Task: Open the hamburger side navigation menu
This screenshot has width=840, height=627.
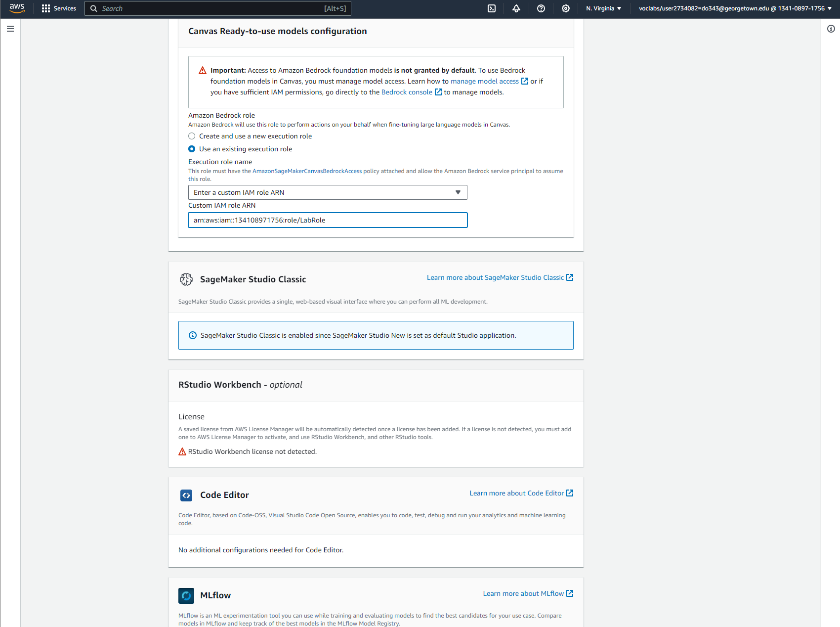Action: pos(10,29)
